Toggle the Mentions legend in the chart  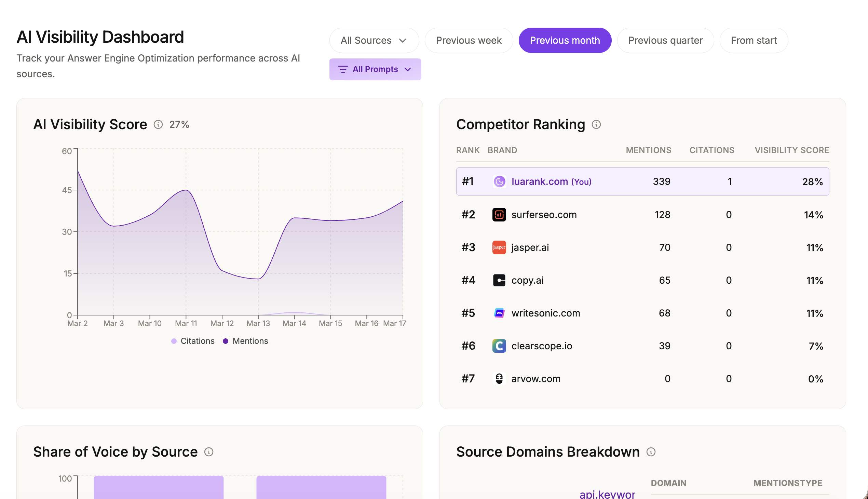245,341
